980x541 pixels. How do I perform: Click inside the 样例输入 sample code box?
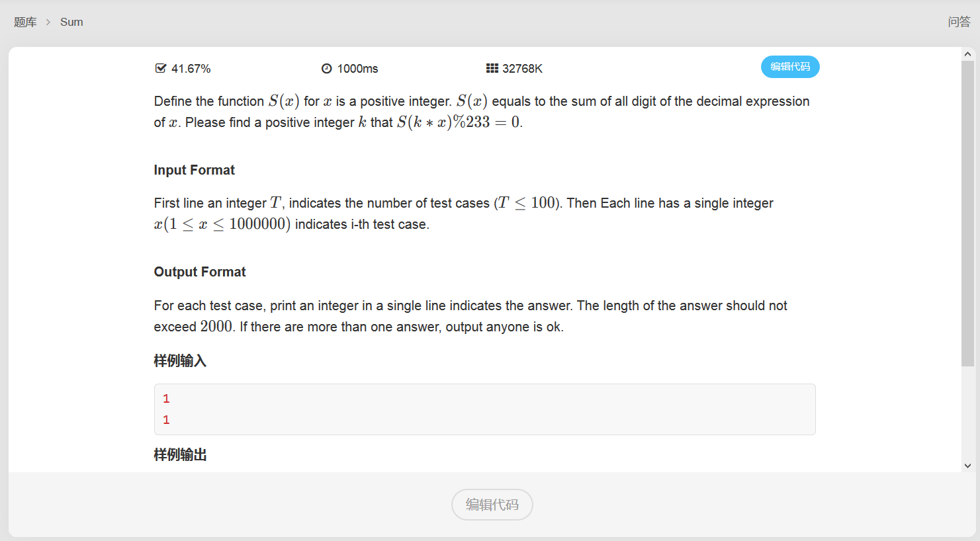click(484, 409)
